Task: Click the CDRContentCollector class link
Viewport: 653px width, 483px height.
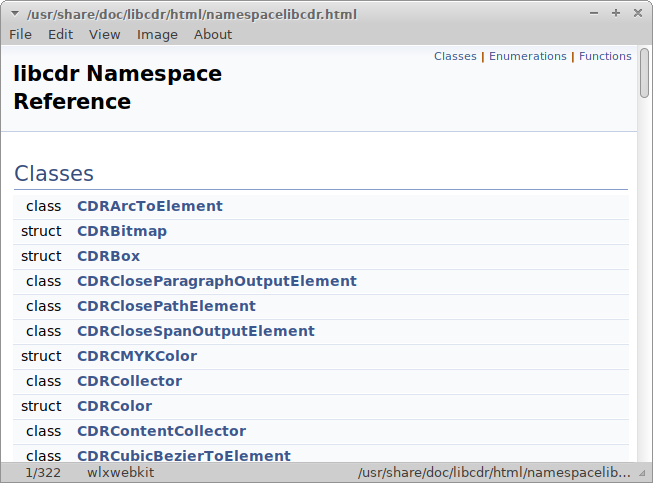Action: pos(161,431)
